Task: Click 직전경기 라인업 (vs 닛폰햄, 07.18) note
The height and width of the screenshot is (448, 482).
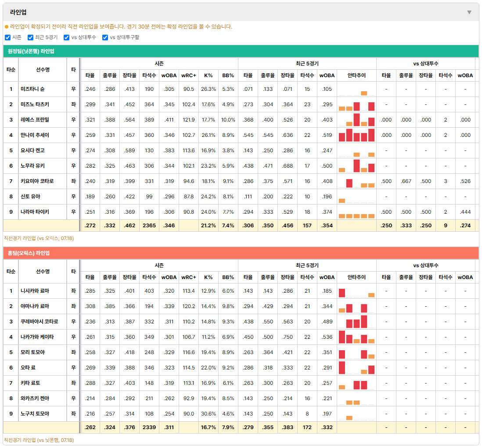Action: point(39,440)
